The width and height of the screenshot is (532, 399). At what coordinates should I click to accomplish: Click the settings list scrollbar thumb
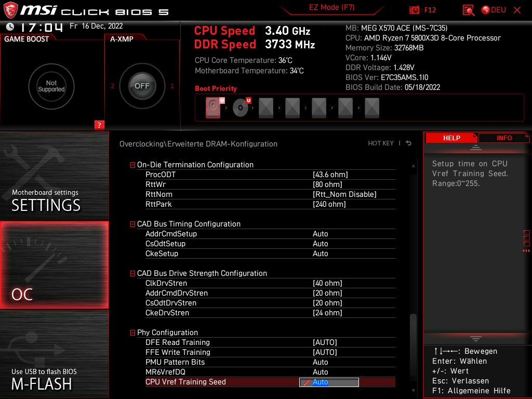click(413, 345)
